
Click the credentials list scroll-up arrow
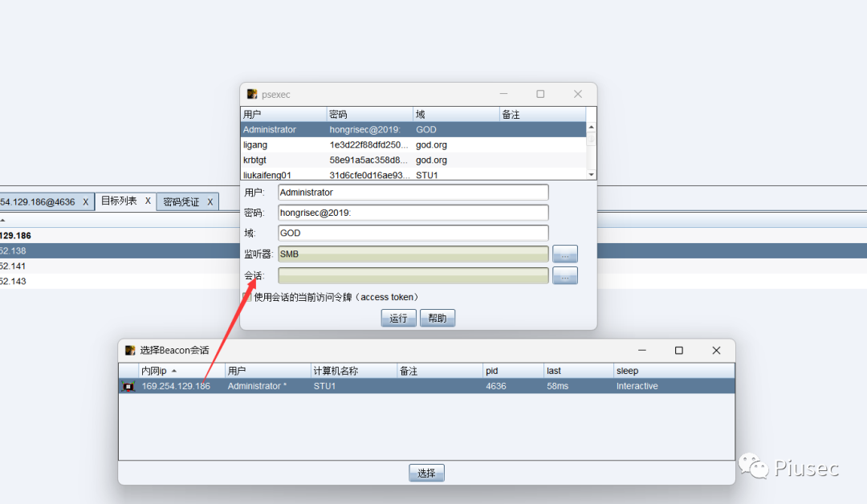[591, 127]
